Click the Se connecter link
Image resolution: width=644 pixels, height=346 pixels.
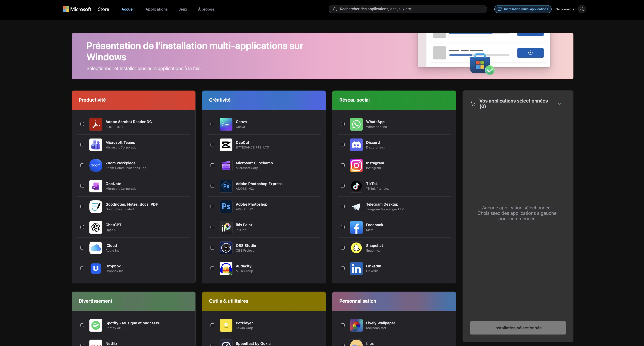point(565,9)
